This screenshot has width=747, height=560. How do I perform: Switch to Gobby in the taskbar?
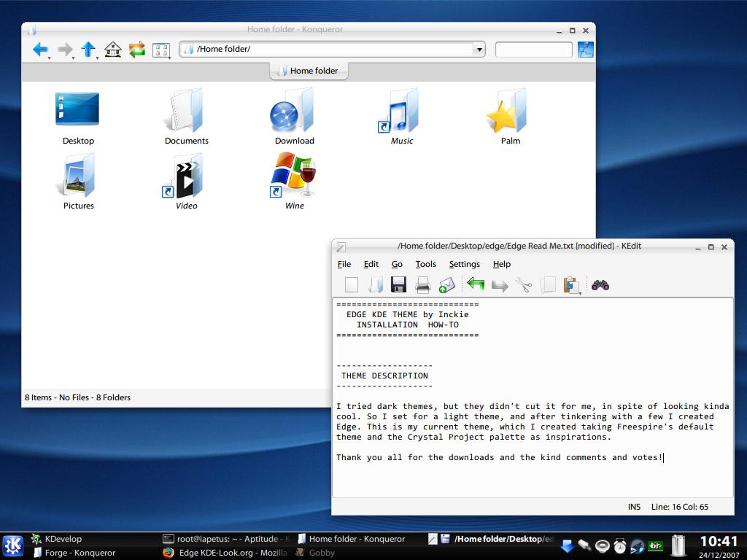[315, 553]
